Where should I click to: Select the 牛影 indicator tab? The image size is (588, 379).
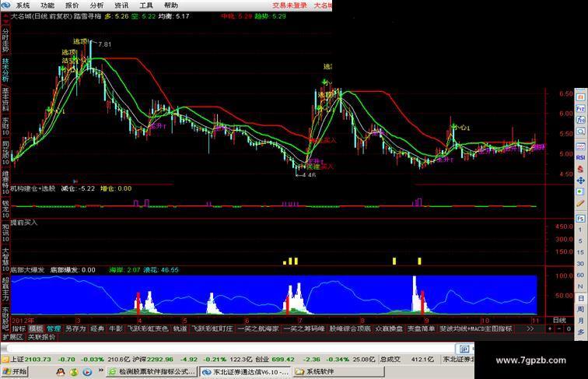116,328
